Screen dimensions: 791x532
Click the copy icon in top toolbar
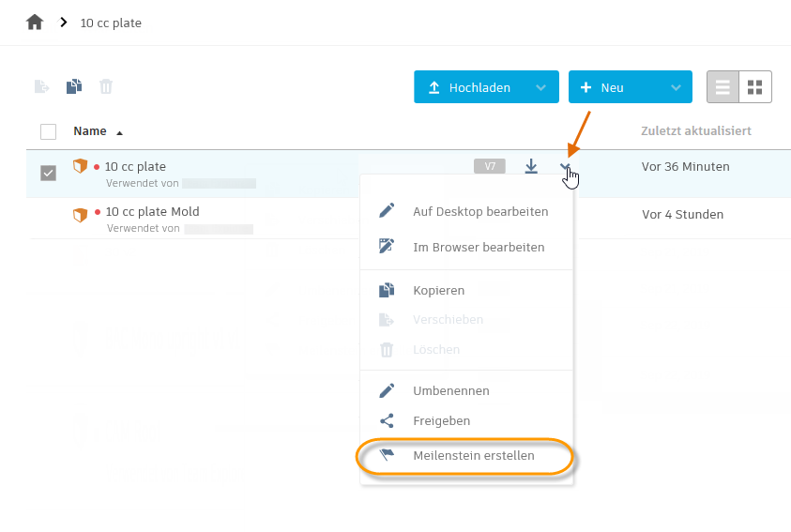point(74,86)
